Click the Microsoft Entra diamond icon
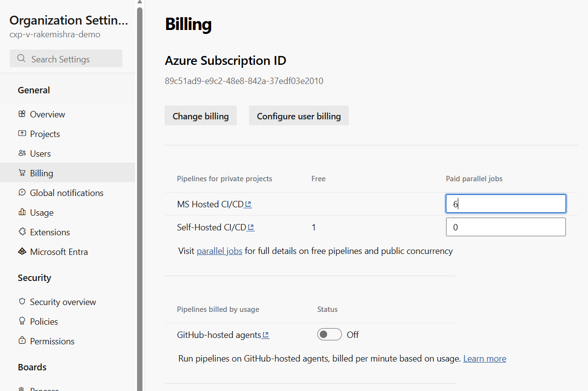This screenshot has width=588, height=391. pyautogui.click(x=22, y=251)
